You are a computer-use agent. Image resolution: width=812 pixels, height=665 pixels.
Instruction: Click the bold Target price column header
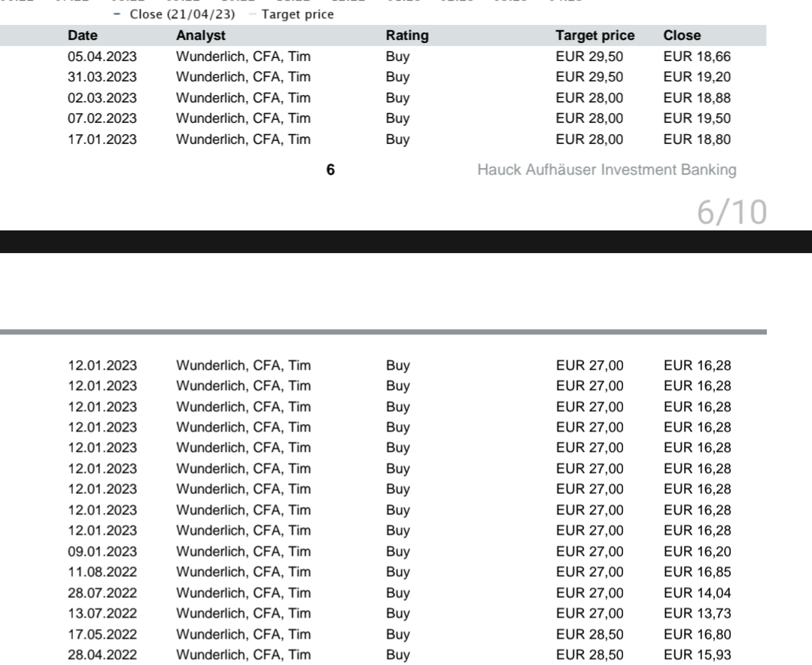(x=595, y=35)
